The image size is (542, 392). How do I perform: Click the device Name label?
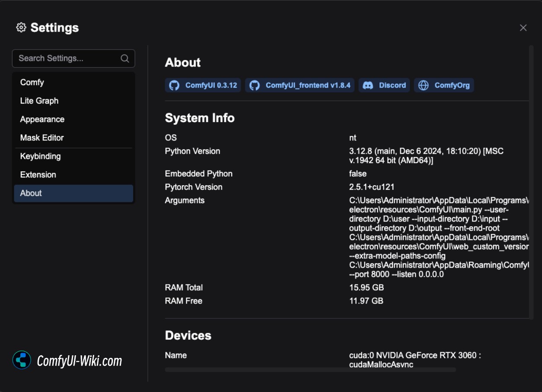[x=176, y=355]
